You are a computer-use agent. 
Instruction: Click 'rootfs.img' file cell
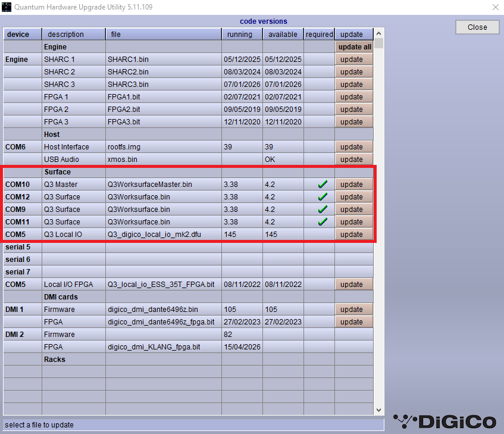tap(164, 147)
